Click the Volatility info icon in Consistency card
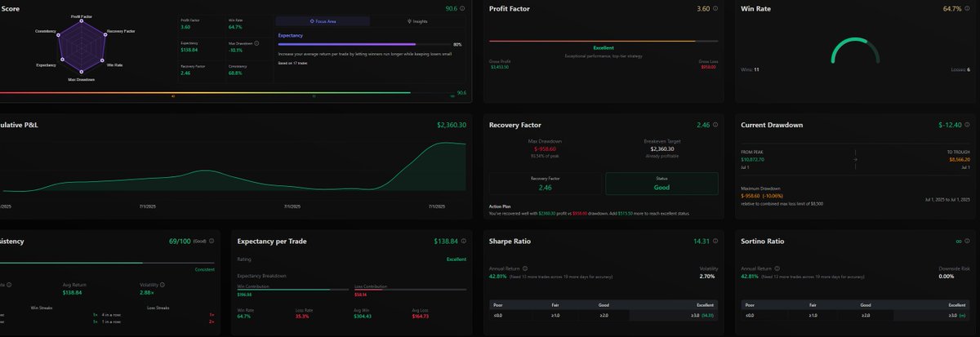 pos(163,285)
